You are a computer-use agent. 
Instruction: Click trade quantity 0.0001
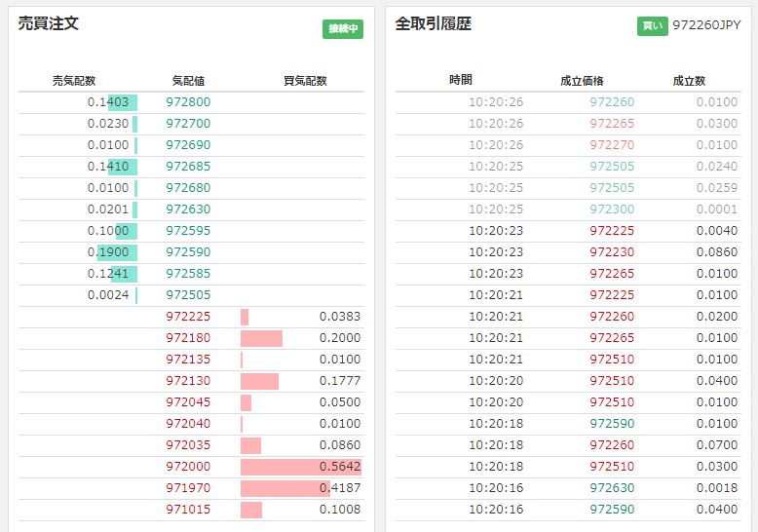tap(717, 209)
